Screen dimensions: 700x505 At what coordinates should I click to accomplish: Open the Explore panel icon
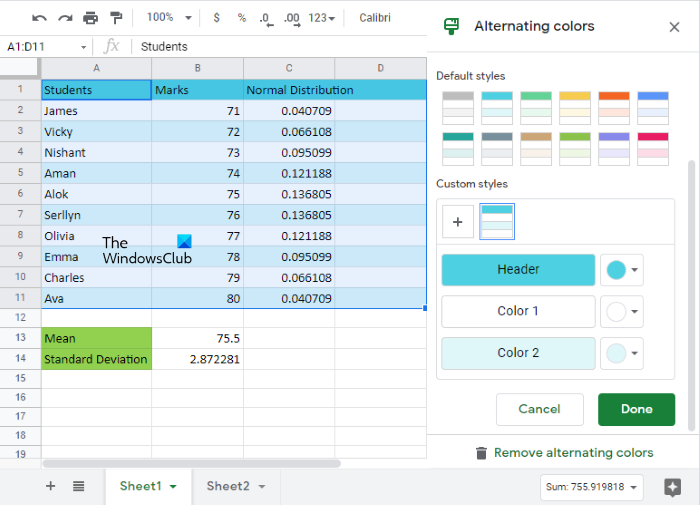click(671, 487)
